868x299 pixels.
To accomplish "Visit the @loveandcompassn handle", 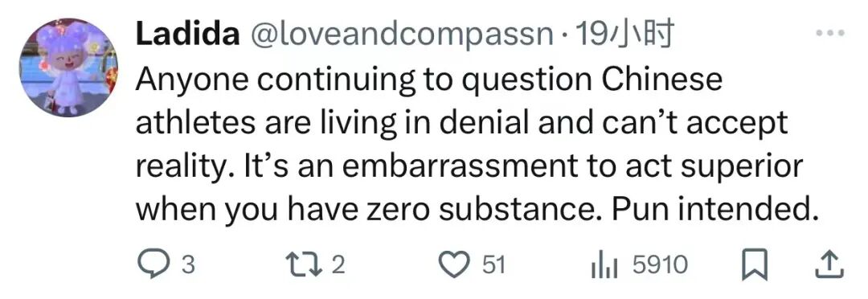I will pos(403,35).
